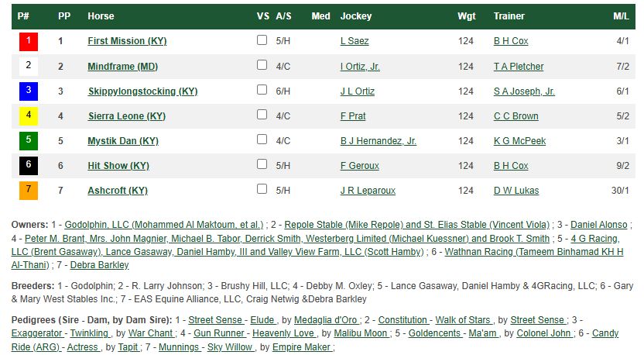644x355 pixels.
Task: Check the VS box for First Mission
Action: [262, 40]
